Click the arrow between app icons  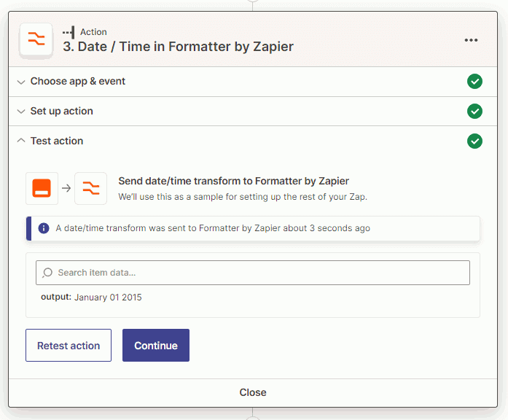click(66, 188)
